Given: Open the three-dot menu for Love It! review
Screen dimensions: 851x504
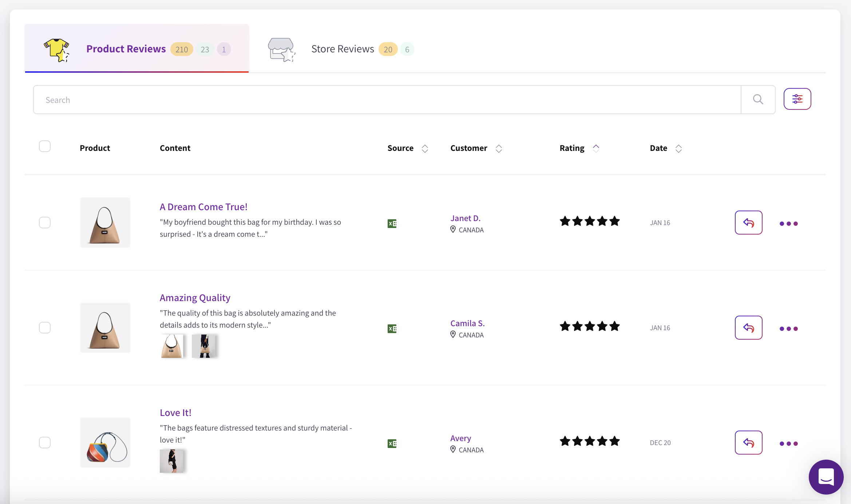Looking at the screenshot, I should tap(788, 443).
